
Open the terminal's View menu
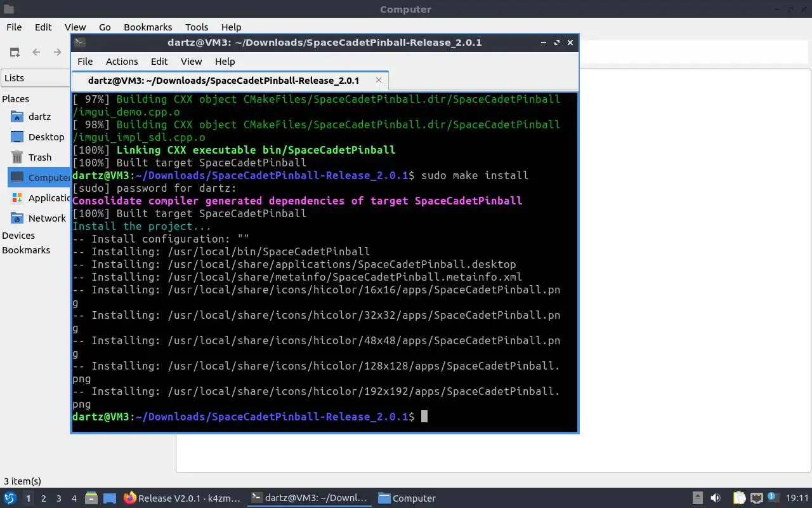point(191,62)
